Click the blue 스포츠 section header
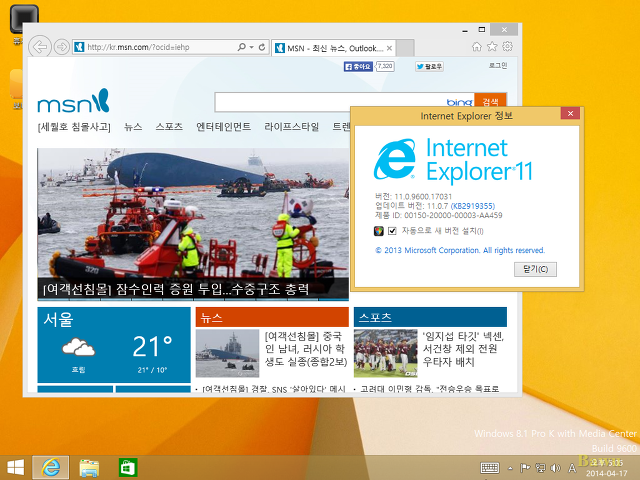The width and height of the screenshot is (640, 480). coord(430,317)
